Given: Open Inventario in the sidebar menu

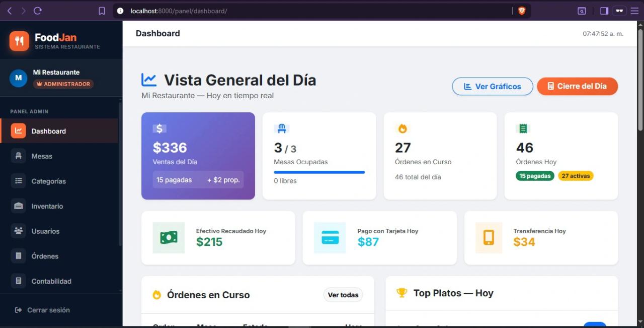Looking at the screenshot, I should pos(59,206).
